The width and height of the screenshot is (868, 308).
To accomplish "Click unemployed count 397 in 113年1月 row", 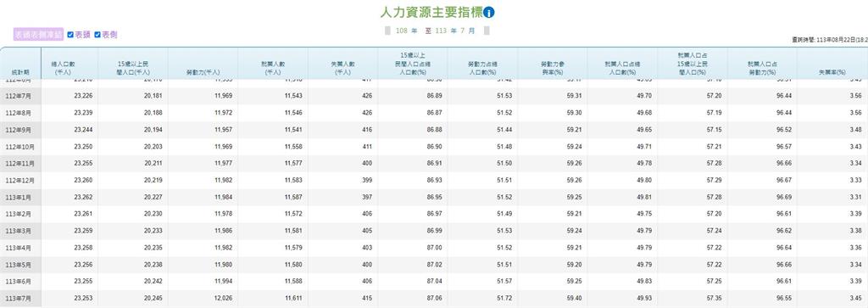I will pos(367,197).
